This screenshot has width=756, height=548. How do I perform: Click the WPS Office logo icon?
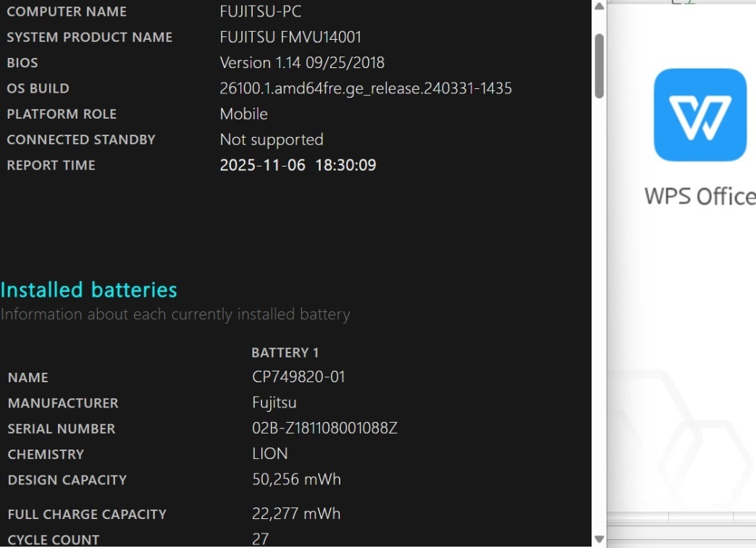[x=700, y=114]
